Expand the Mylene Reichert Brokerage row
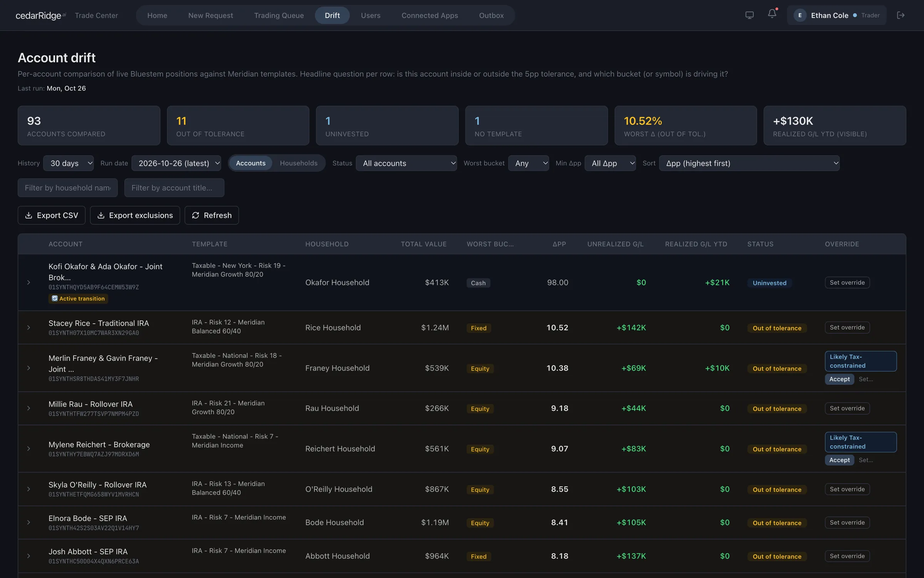 pos(28,449)
